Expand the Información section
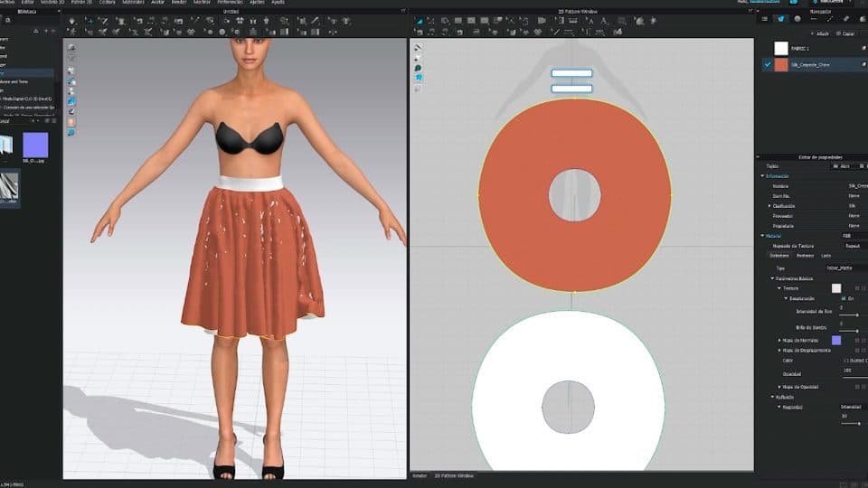The width and height of the screenshot is (868, 488). point(763,176)
